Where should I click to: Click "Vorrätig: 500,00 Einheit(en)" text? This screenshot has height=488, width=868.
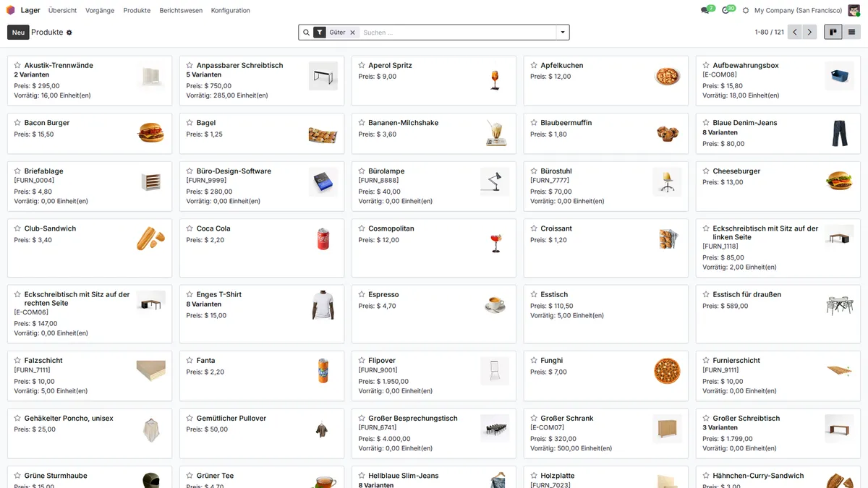click(x=571, y=448)
